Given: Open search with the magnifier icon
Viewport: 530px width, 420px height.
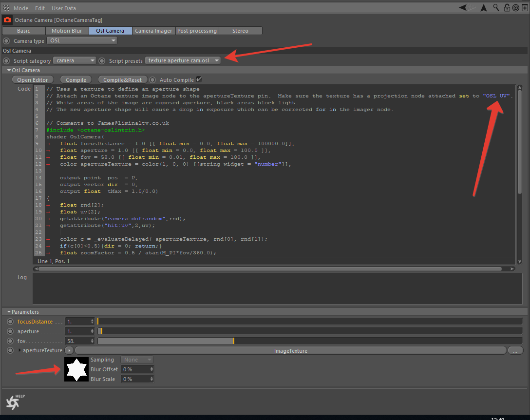Looking at the screenshot, I should point(496,7).
